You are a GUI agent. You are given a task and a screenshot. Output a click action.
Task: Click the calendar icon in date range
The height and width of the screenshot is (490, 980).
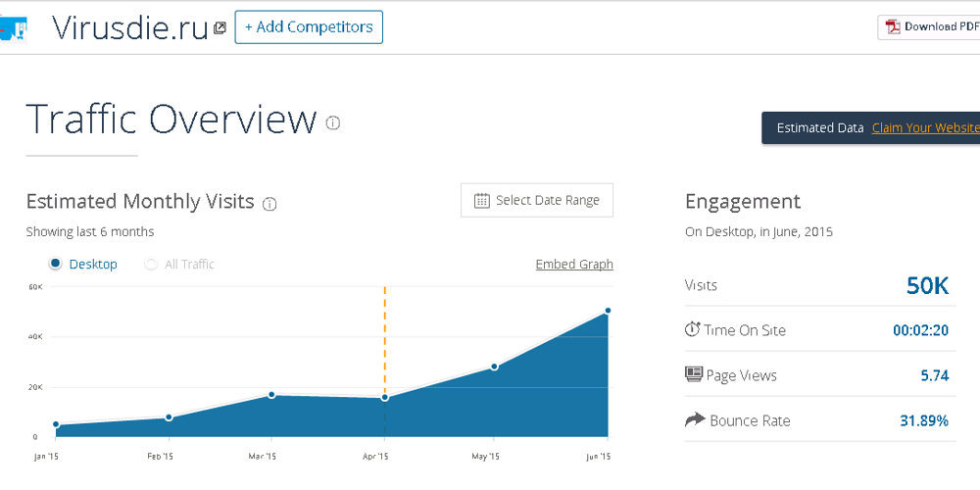[481, 200]
